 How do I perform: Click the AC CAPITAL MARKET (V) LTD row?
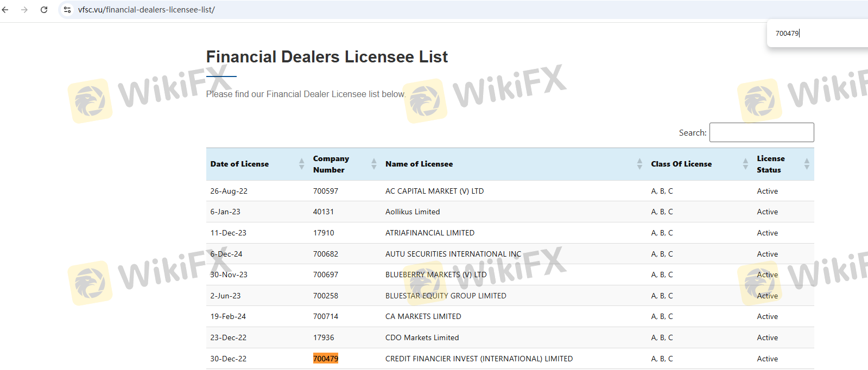[x=434, y=191]
